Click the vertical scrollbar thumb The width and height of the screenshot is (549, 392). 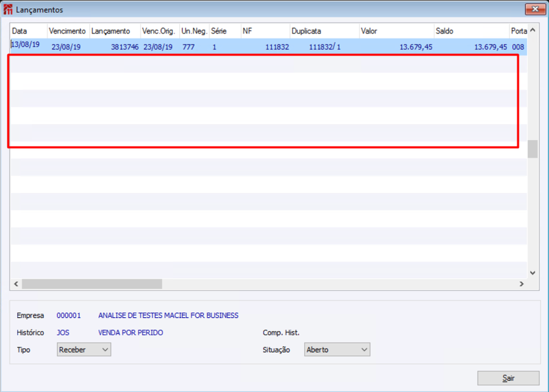pyautogui.click(x=533, y=149)
